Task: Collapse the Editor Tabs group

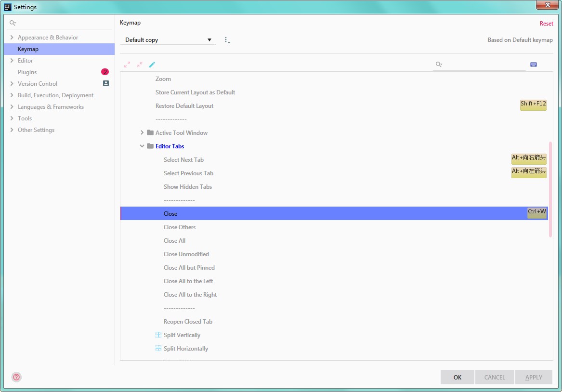Action: (142, 146)
